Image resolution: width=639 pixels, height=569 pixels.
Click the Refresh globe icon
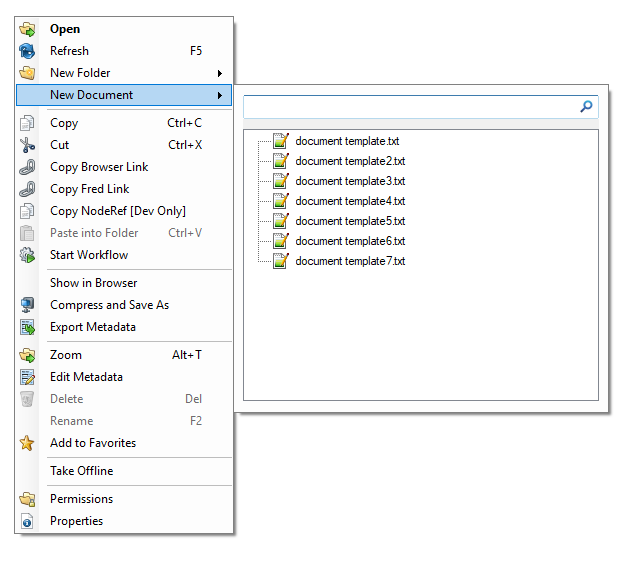point(27,51)
